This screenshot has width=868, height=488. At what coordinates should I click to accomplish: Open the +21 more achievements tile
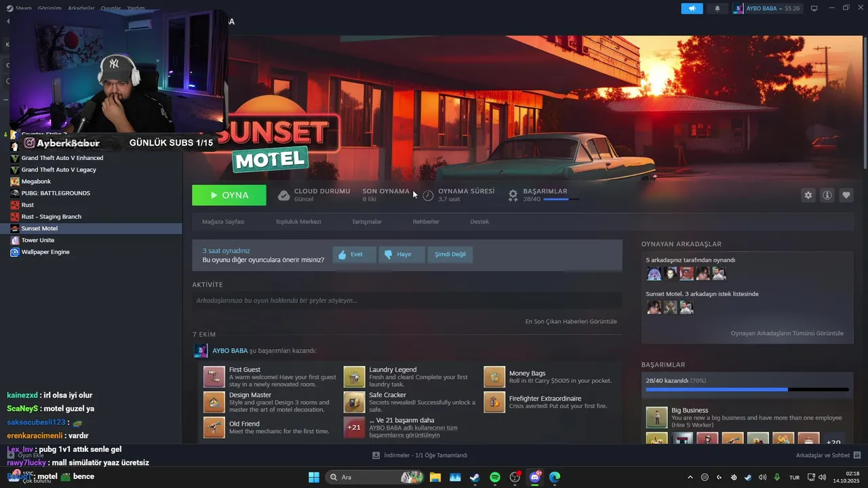354,427
